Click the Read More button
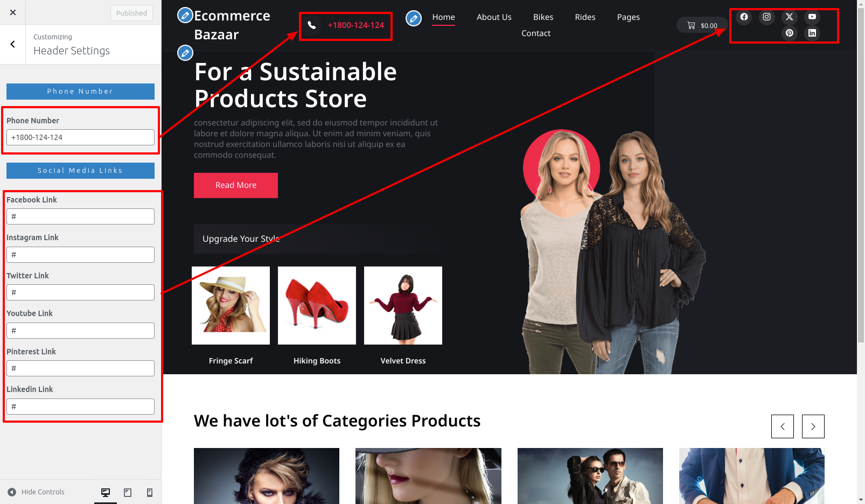 point(236,185)
